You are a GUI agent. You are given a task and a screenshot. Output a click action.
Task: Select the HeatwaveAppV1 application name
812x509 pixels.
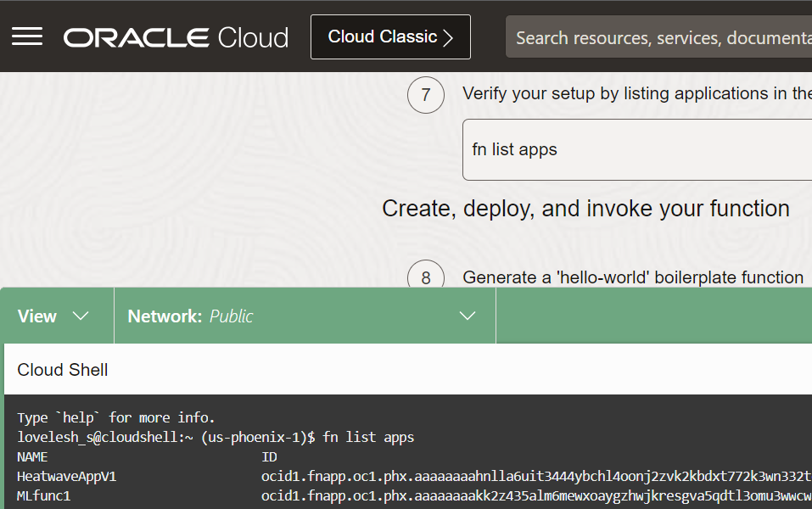tap(66, 476)
